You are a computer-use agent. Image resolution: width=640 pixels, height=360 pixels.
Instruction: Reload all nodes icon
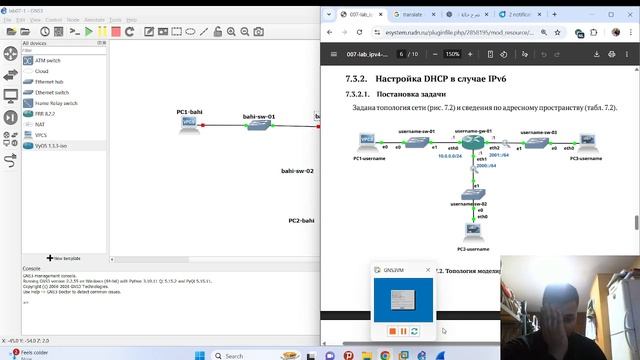coord(130,31)
